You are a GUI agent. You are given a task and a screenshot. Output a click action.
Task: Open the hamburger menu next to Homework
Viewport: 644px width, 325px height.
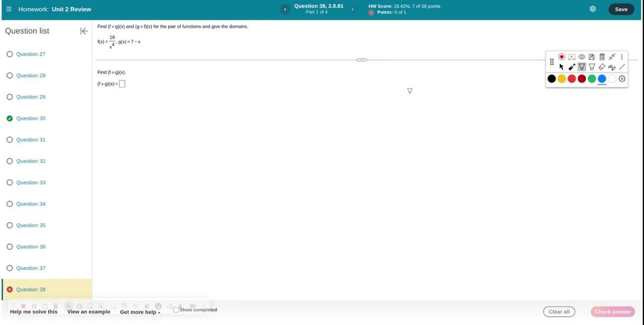9,9
